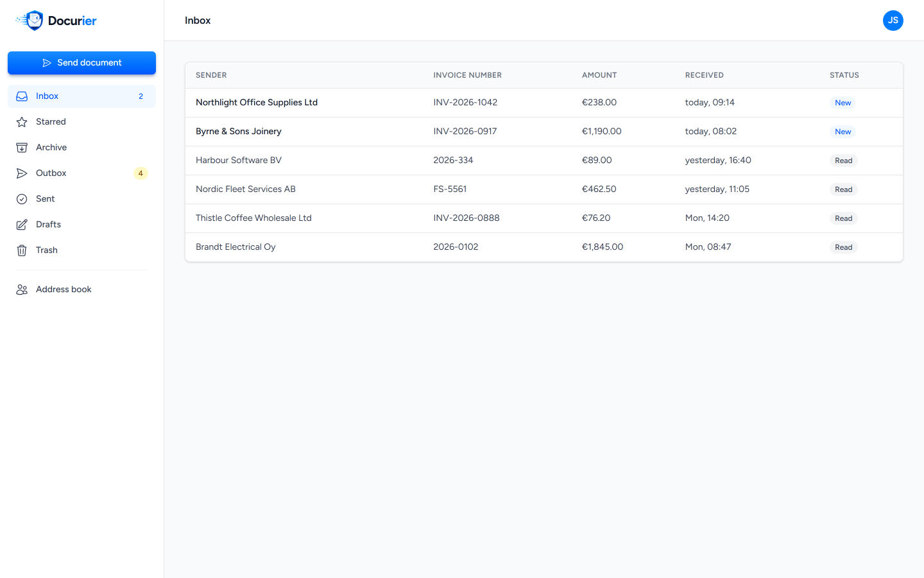Click invoice number FS-5561
Screen dimensions: 924x578
[x=450, y=189]
